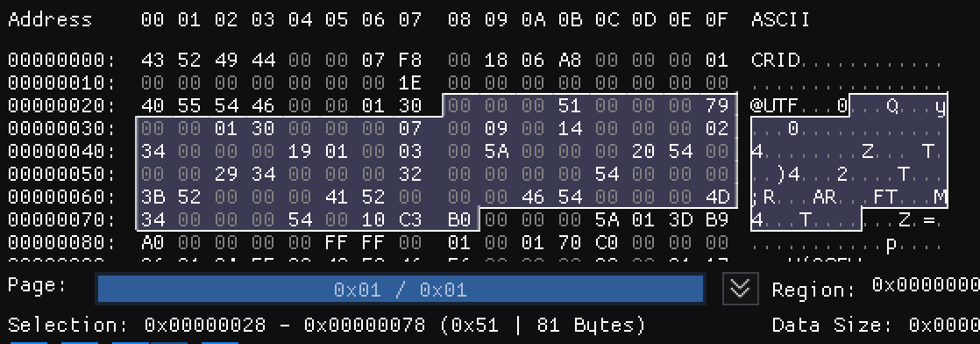The width and height of the screenshot is (980, 344).
Task: Select byte 19 in row 00000040
Action: pyautogui.click(x=300, y=151)
